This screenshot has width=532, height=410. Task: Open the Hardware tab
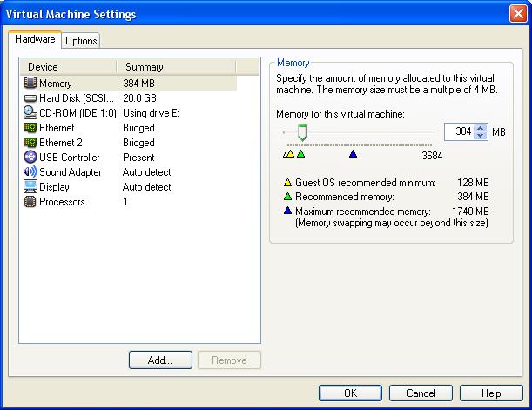(x=36, y=40)
